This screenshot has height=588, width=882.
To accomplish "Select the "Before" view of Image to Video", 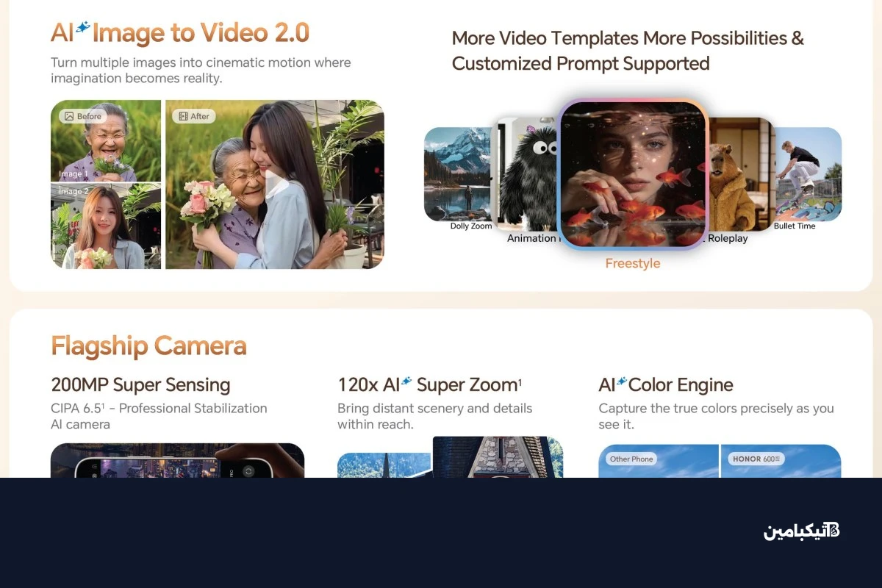I will (81, 115).
